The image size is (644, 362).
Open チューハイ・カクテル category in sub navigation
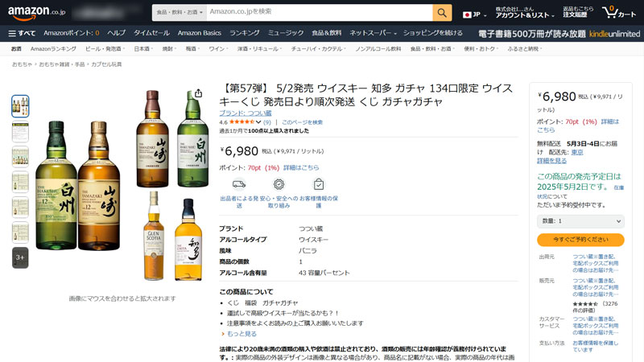[x=318, y=49]
